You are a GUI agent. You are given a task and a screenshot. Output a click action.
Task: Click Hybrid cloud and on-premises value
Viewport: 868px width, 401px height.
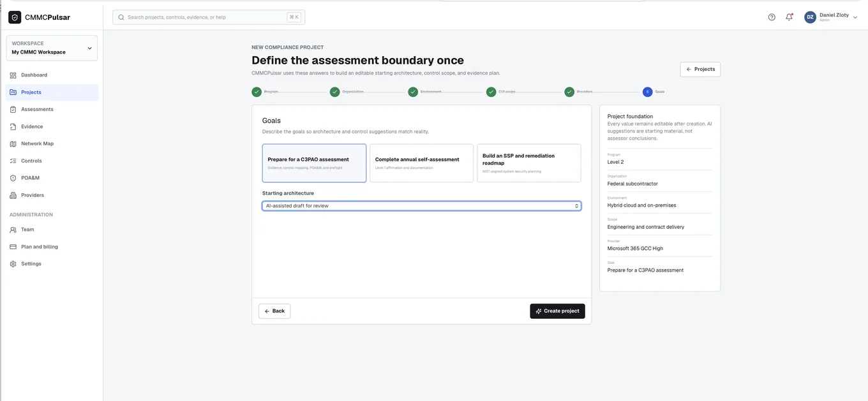(641, 205)
